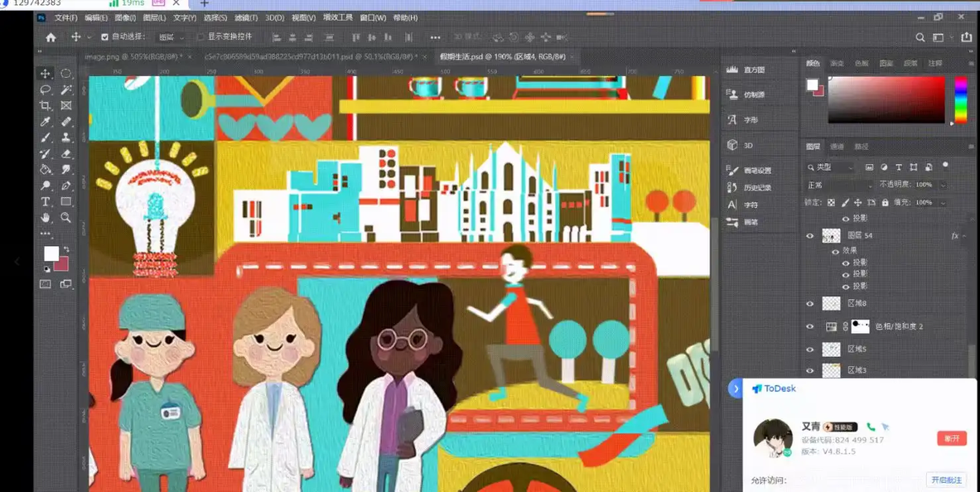Open the 直方图 histogram panel
Image resolution: width=980 pixels, height=492 pixels.
(747, 70)
